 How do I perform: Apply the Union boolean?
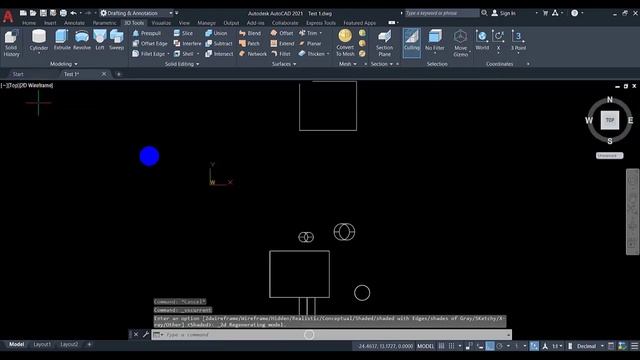(x=216, y=33)
